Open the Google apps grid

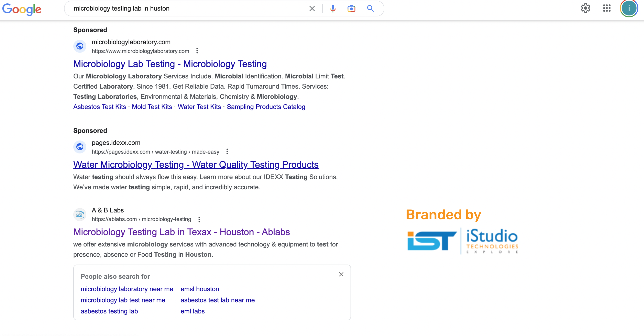[607, 8]
